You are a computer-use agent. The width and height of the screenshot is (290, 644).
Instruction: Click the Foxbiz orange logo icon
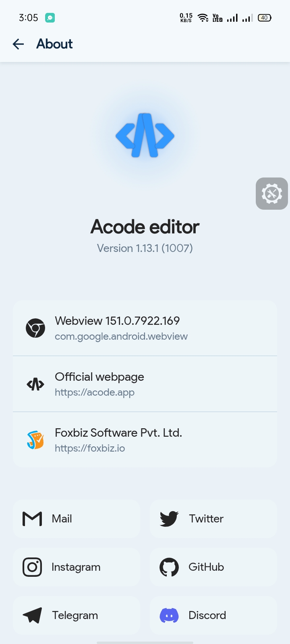tap(35, 440)
